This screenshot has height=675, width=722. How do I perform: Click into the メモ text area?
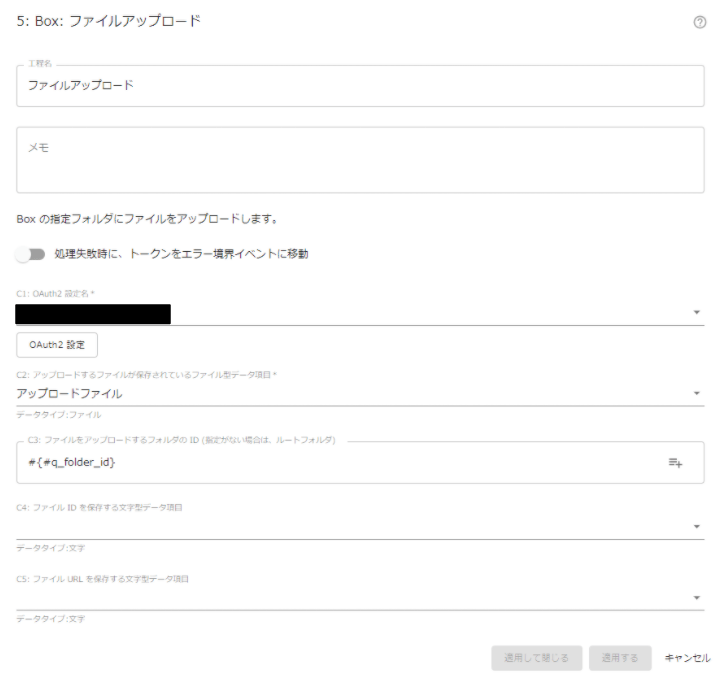360,160
